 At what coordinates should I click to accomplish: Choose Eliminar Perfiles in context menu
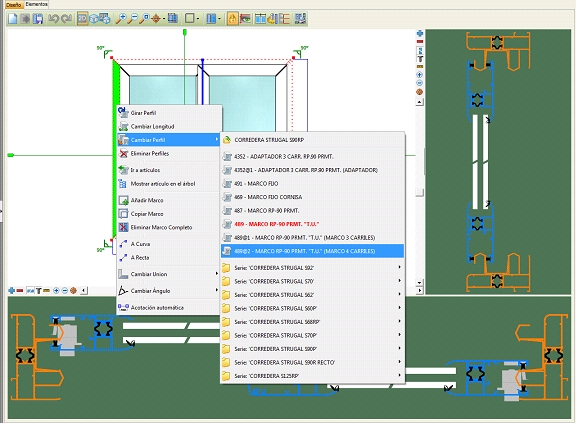pyautogui.click(x=170, y=153)
